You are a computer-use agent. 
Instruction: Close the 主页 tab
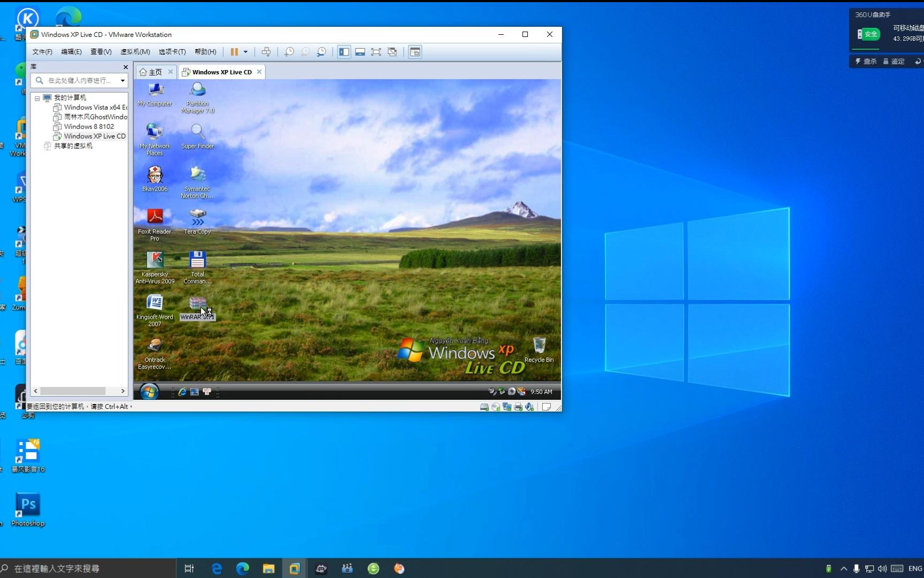[171, 72]
